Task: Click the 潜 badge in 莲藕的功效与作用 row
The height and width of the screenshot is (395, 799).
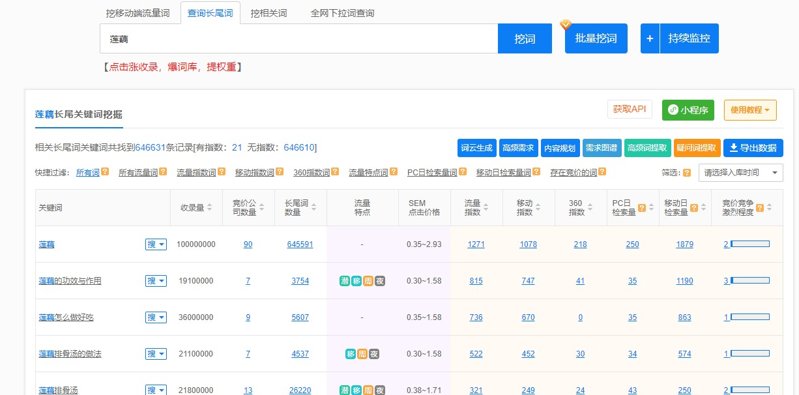Action: click(345, 281)
